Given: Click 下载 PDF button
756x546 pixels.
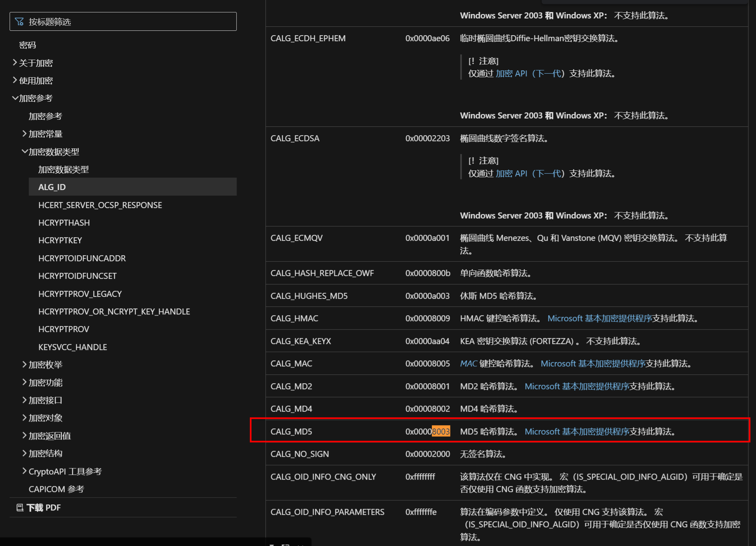Looking at the screenshot, I should point(43,508).
